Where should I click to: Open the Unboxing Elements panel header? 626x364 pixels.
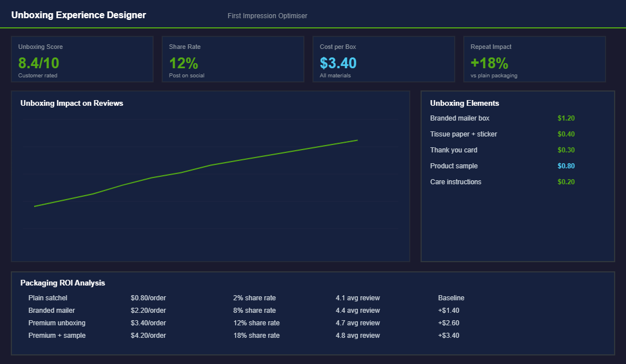pos(464,103)
